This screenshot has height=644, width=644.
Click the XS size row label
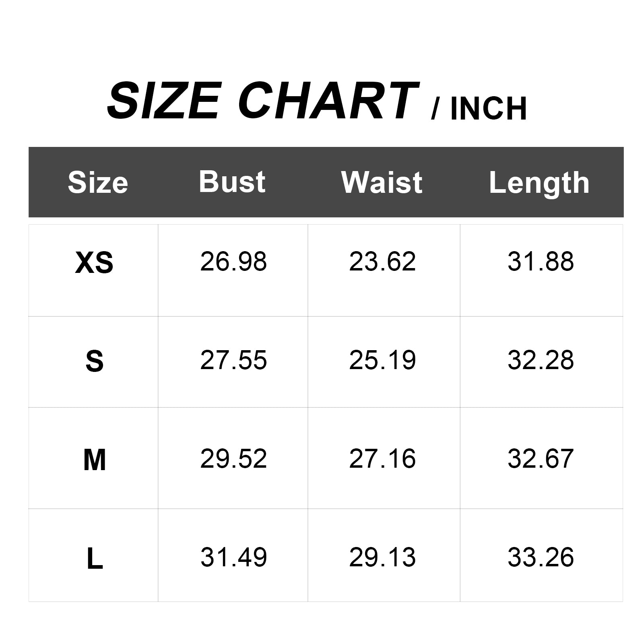tap(94, 262)
